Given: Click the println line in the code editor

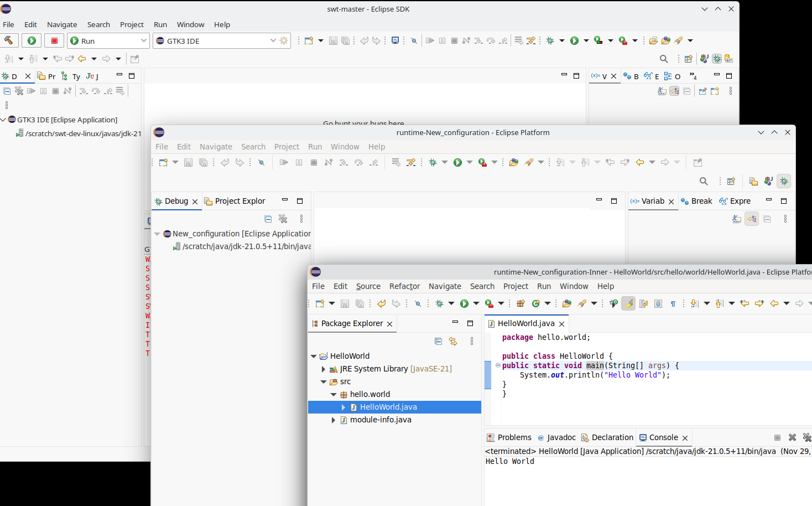Looking at the screenshot, I should click(x=595, y=375).
